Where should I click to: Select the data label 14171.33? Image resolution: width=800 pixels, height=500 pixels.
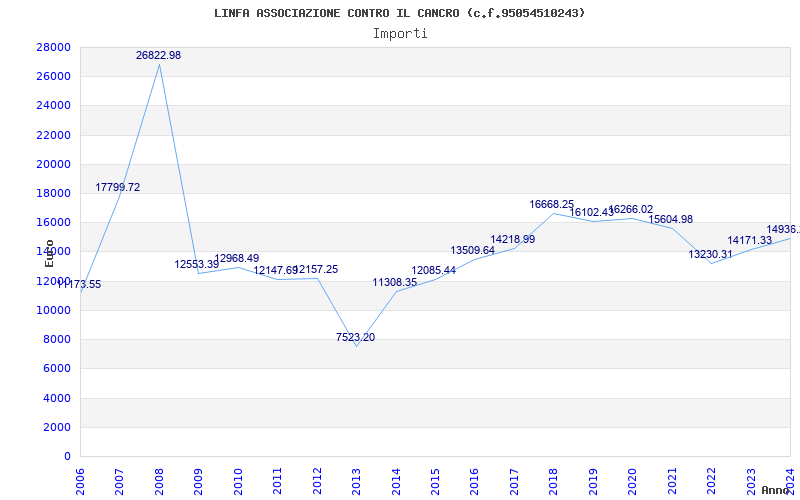pyautogui.click(x=749, y=240)
